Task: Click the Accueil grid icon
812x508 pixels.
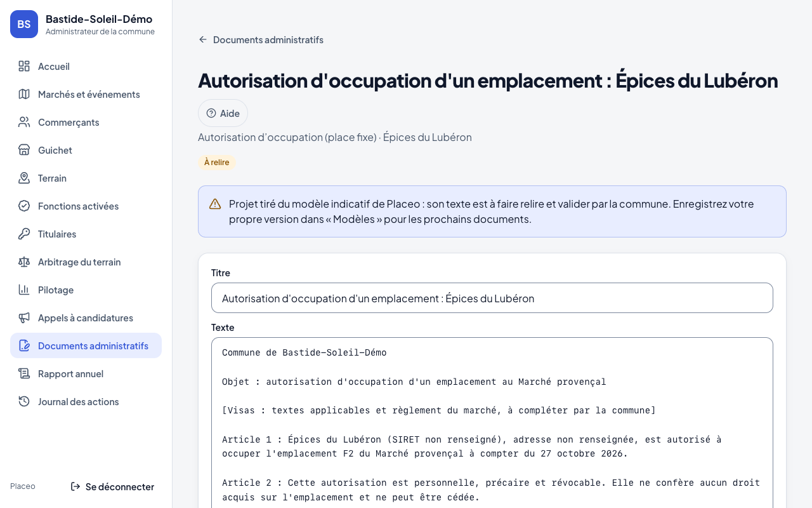Action: pos(24,66)
